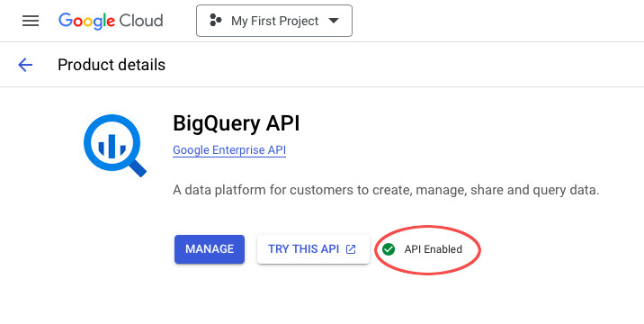This screenshot has width=644, height=324.
Task: Go back using the blue arrow
Action: click(x=25, y=65)
